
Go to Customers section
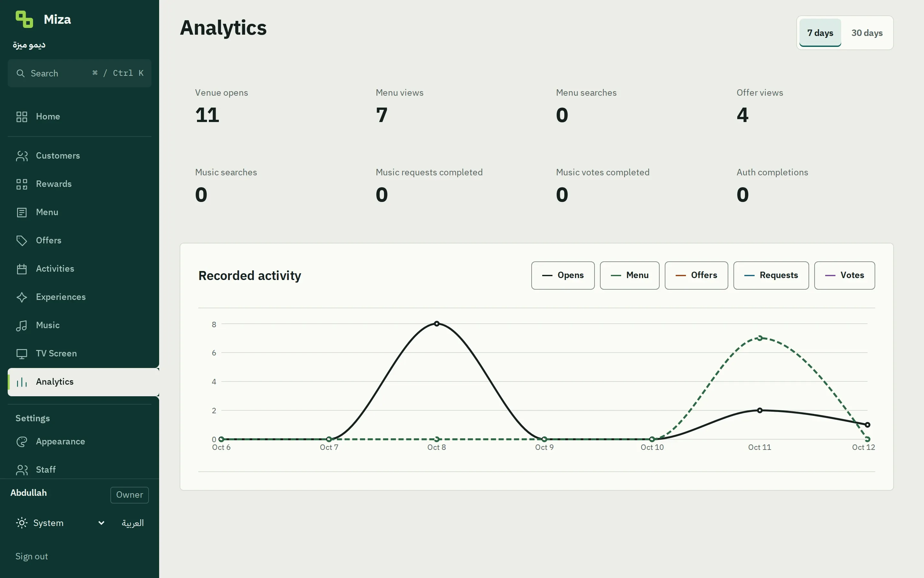coord(80,156)
